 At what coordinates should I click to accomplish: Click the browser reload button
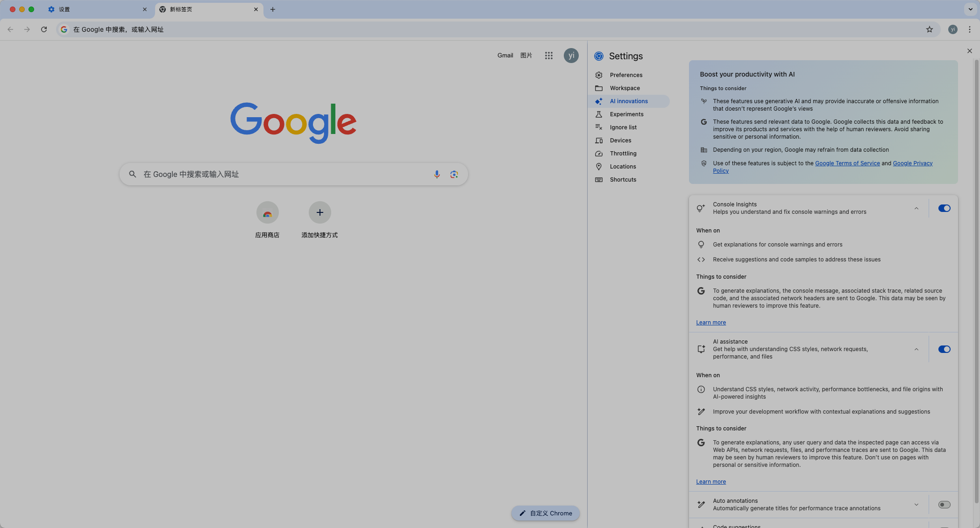[44, 29]
